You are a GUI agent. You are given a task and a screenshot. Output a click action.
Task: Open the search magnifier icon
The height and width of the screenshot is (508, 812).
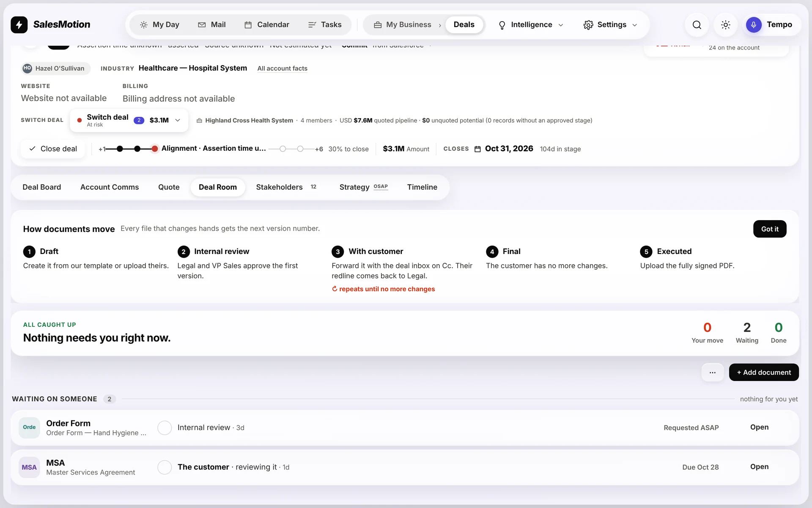[697, 25]
